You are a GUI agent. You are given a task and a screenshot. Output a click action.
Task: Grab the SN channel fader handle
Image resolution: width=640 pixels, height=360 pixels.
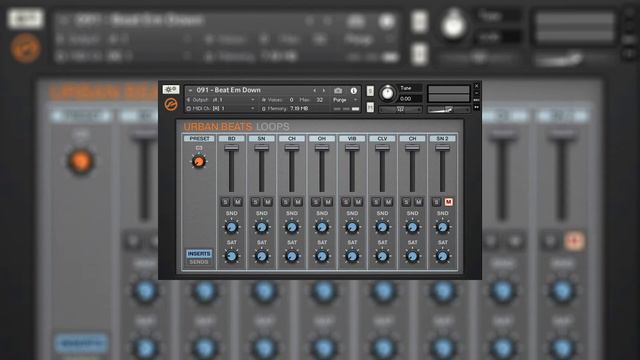point(262,148)
